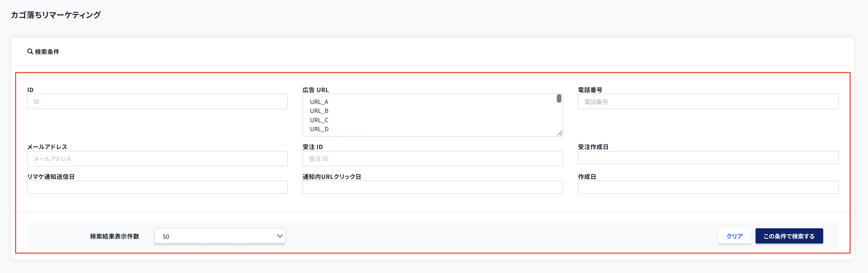Select URL_D in the 広告 URL list
Viewport: 868px width, 273px height.
click(x=319, y=129)
